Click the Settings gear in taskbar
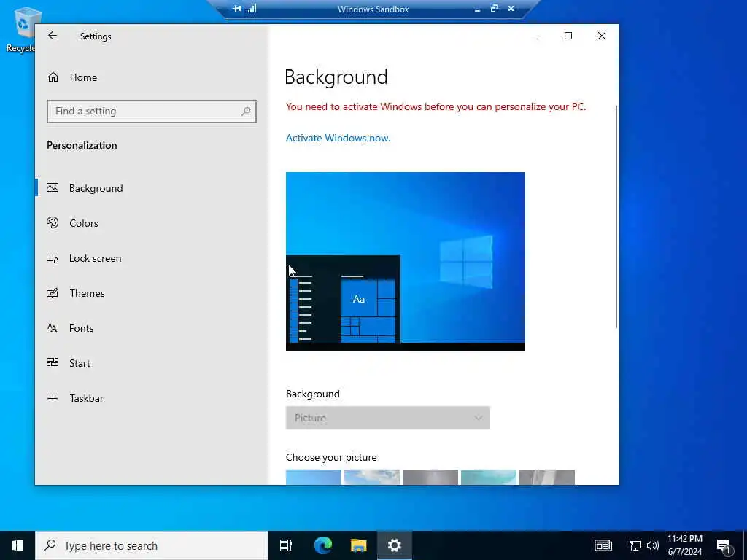Screen dimensions: 747x560 click(x=395, y=545)
